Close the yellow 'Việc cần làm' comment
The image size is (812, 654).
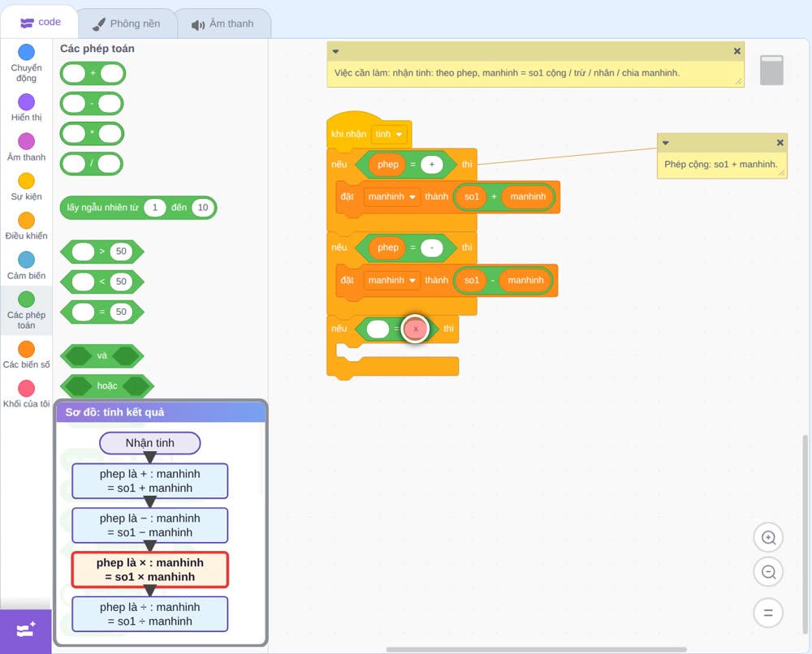[x=737, y=51]
